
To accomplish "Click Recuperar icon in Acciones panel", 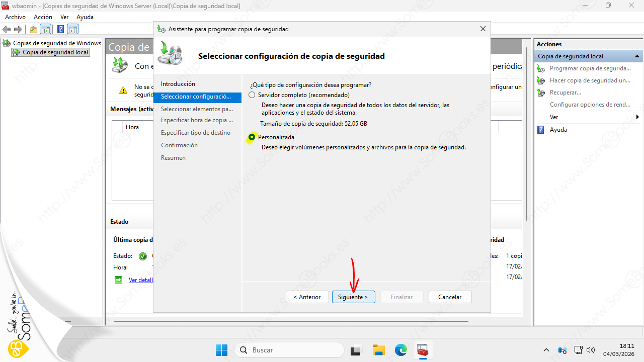I will pos(541,93).
